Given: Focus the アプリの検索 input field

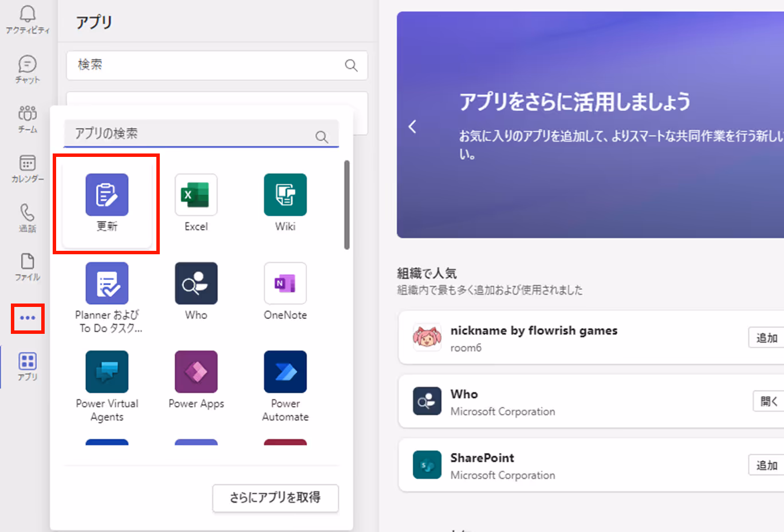Looking at the screenshot, I should tap(201, 134).
